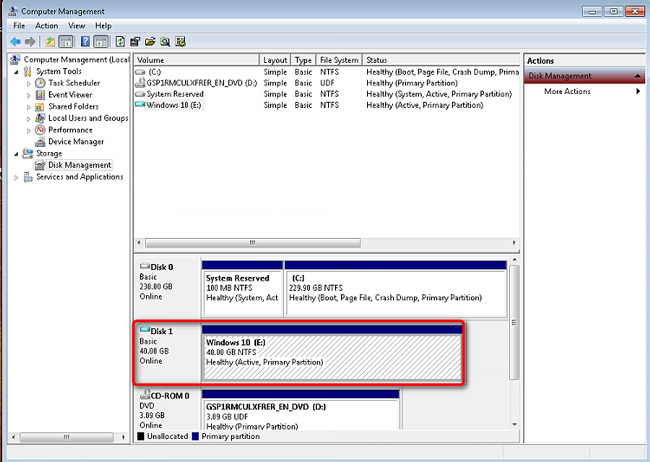Click the Local Users and Groups icon
The image size is (650, 462).
(x=40, y=118)
